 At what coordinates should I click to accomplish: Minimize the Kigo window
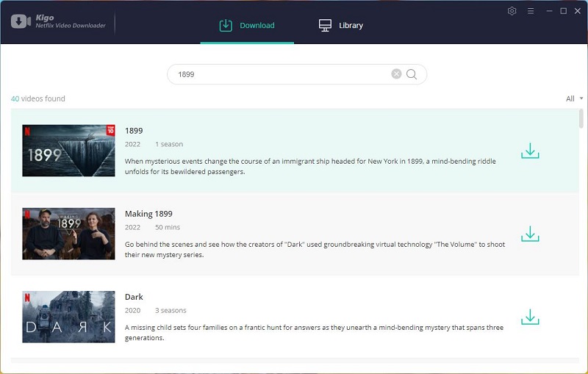tap(549, 11)
